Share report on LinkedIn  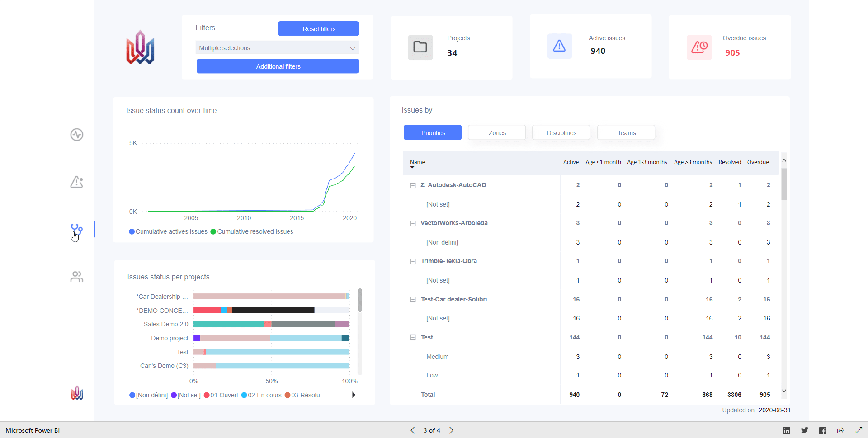point(787,431)
